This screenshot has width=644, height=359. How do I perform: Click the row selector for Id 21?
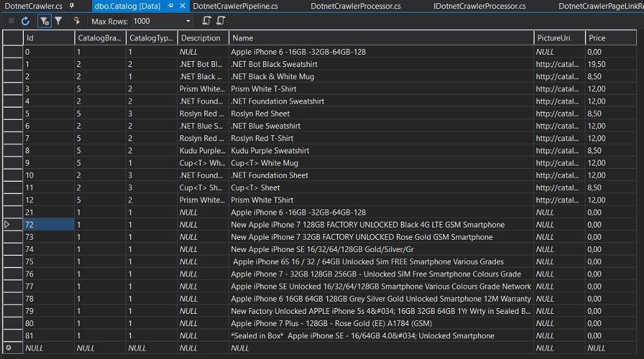tap(13, 212)
